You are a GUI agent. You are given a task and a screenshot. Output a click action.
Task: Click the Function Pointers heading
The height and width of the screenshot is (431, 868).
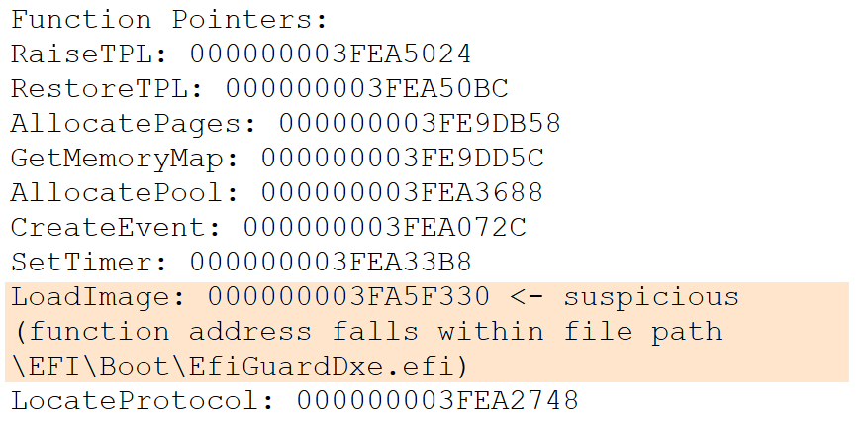(168, 20)
